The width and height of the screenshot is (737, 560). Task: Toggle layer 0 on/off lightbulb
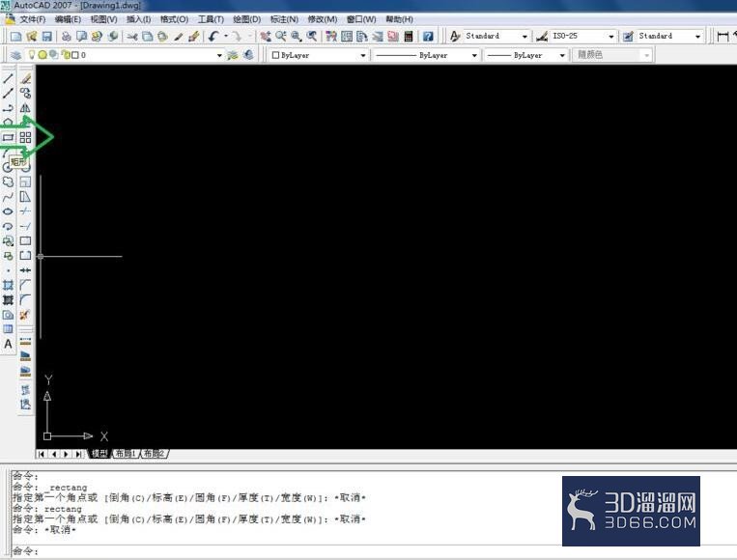pos(32,54)
